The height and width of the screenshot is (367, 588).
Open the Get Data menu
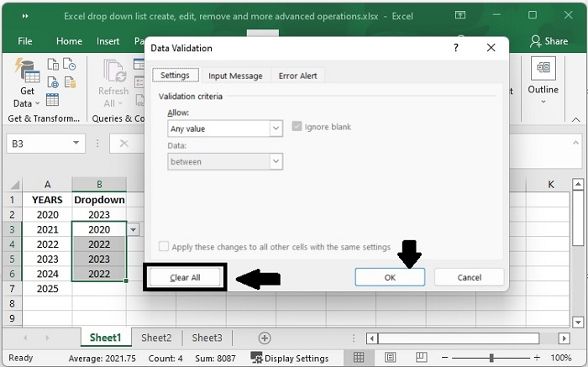click(x=27, y=83)
